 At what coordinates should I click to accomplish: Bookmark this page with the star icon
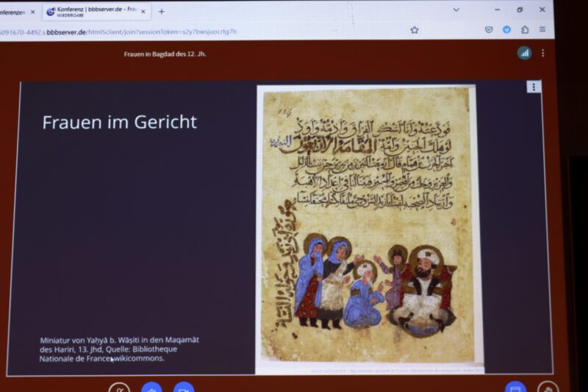point(414,30)
